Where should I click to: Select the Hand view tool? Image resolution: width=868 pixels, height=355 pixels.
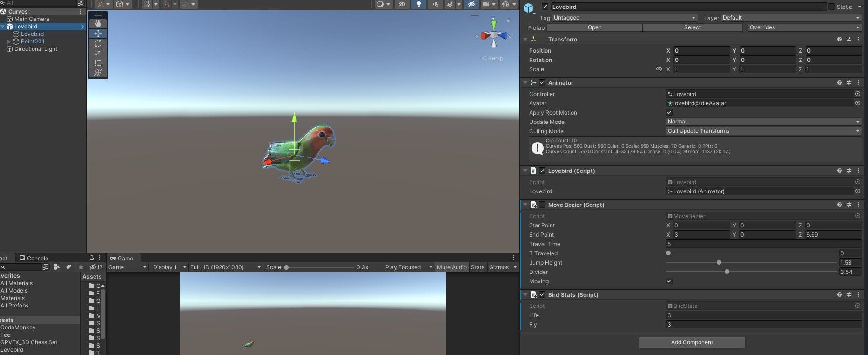click(x=98, y=24)
